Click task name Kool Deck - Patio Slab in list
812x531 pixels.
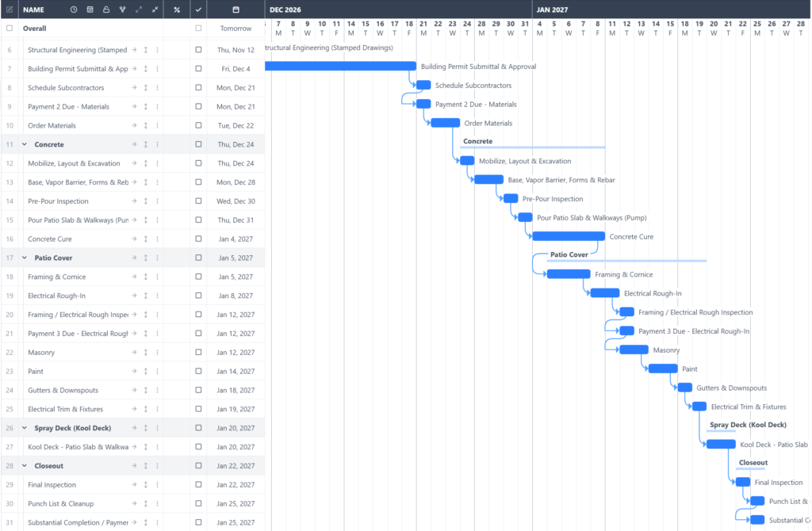click(x=79, y=447)
